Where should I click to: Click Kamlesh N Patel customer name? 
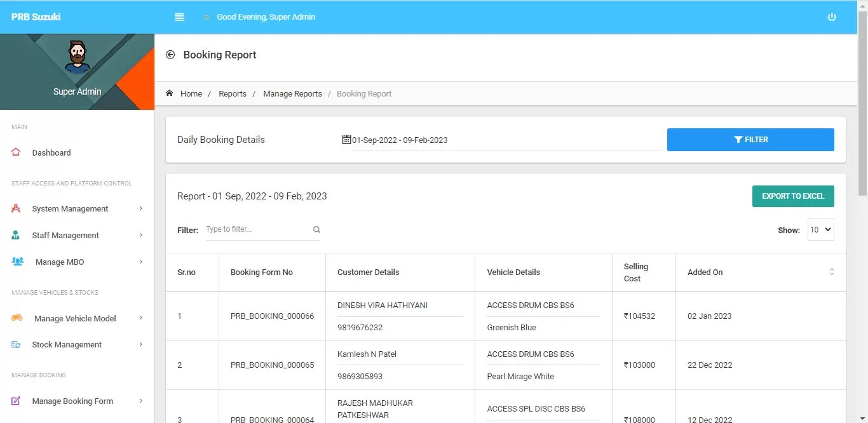[x=367, y=354]
